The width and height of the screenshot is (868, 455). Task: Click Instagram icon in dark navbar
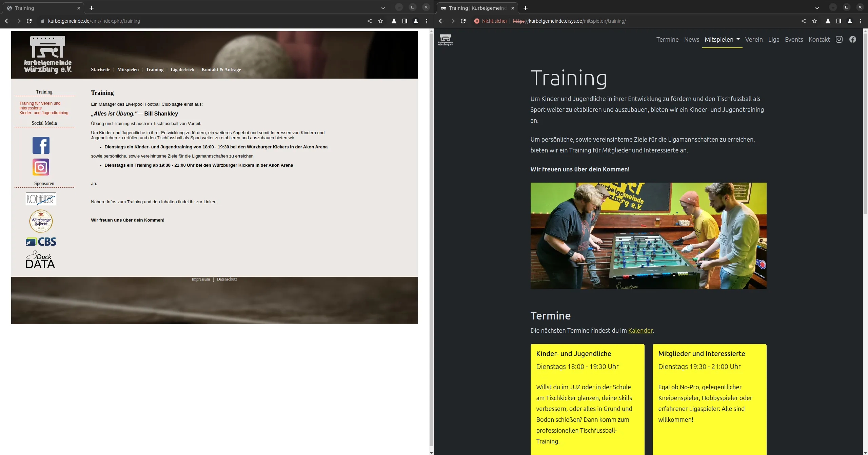click(839, 40)
